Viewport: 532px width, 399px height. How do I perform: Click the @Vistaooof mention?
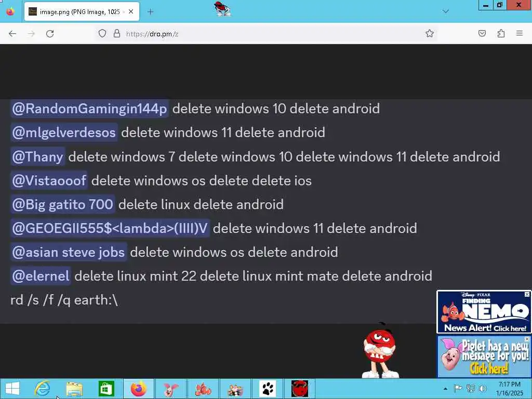tap(49, 180)
